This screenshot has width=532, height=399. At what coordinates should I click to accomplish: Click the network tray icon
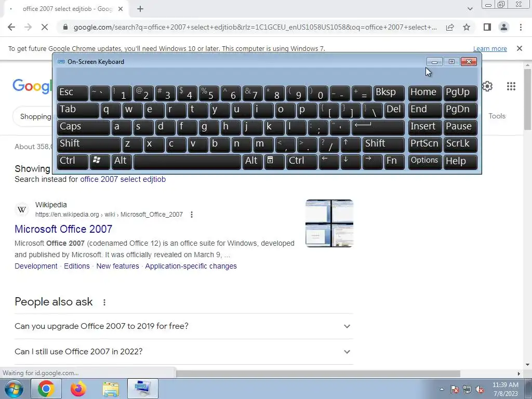click(467, 389)
